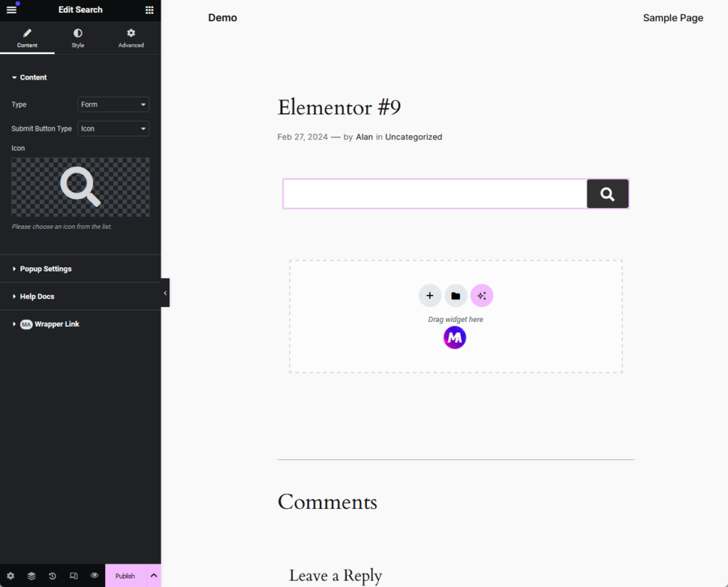Screen dimensions: 728x587
Task: Click the Publish button
Action: [x=125, y=576]
